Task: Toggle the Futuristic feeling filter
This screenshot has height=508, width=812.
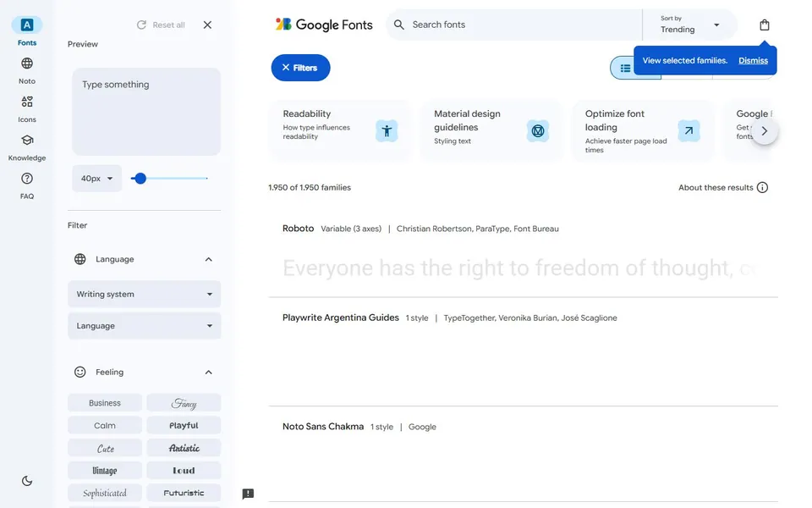Action: tap(184, 493)
